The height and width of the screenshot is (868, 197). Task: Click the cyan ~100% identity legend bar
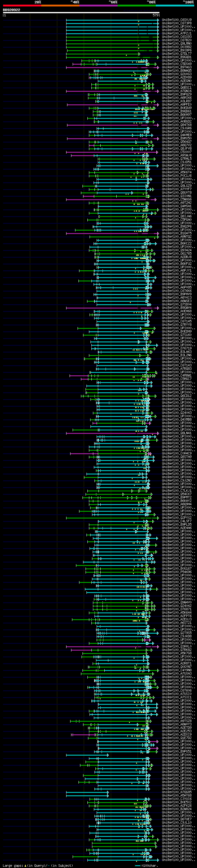coord(175,6)
